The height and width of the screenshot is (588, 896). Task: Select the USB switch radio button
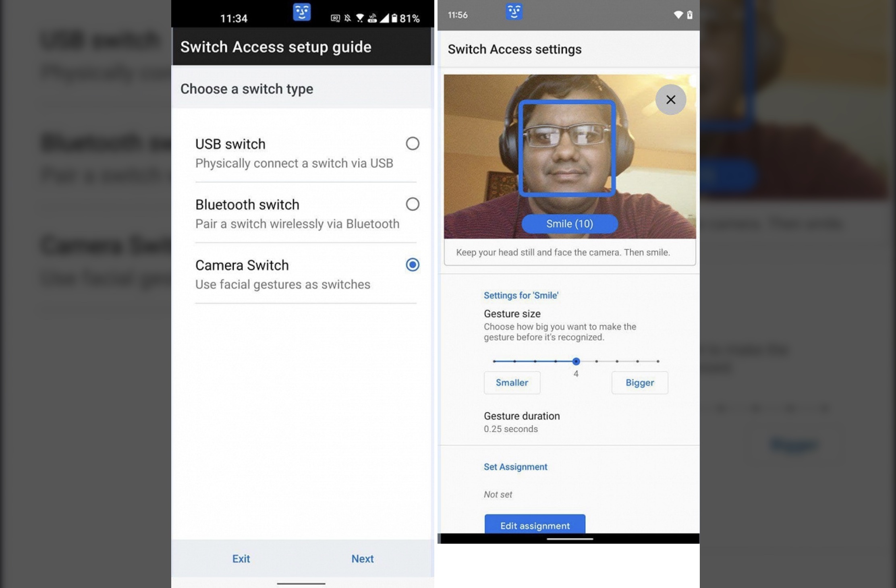412,143
